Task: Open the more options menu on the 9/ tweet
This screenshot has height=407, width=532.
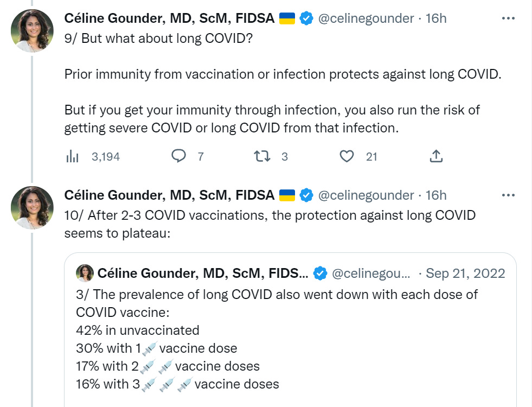Action: [508, 18]
